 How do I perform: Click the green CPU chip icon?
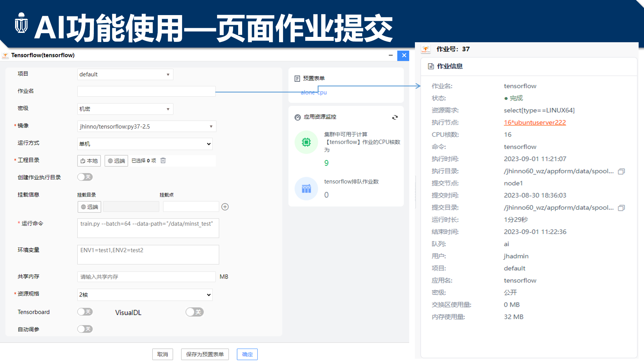pos(306,142)
